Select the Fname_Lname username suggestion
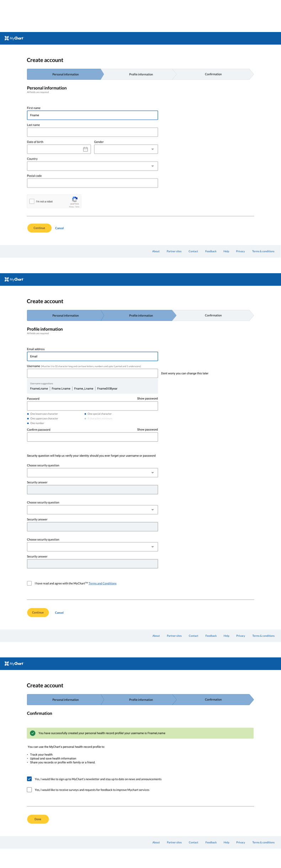Viewport: 281px width, 868px height. coord(84,388)
